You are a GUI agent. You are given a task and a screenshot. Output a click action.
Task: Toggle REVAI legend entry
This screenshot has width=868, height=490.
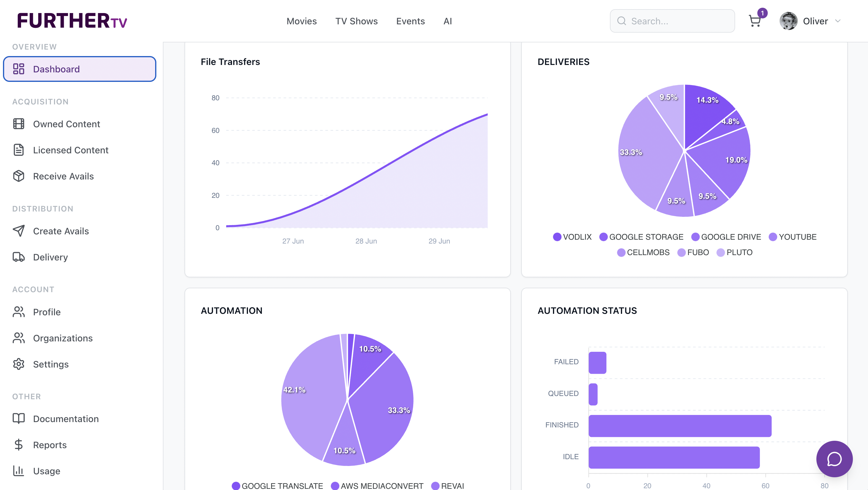[447, 485]
